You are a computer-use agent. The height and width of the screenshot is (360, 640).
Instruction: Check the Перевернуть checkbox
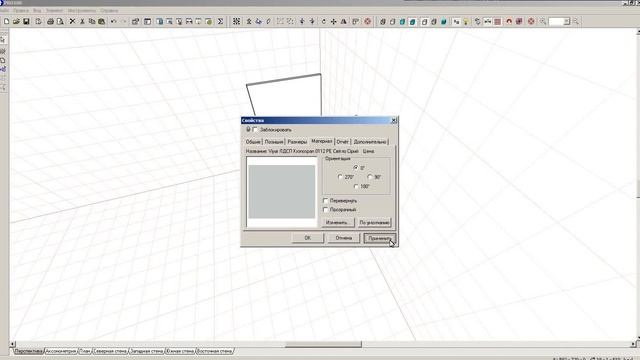click(x=325, y=200)
